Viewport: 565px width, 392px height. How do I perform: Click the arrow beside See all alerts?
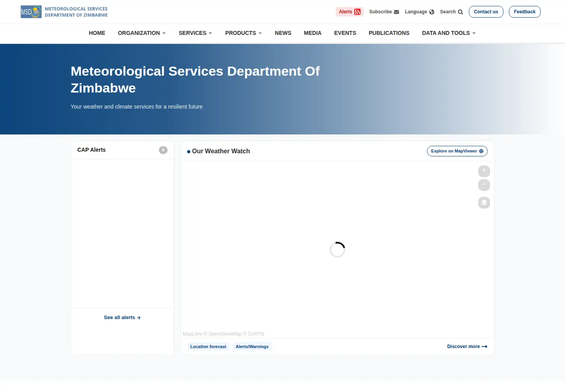point(139,318)
